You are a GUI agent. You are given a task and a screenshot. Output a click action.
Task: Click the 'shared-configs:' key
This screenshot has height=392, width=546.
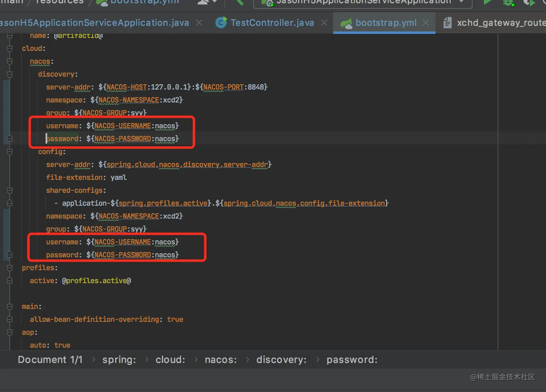[x=76, y=190]
